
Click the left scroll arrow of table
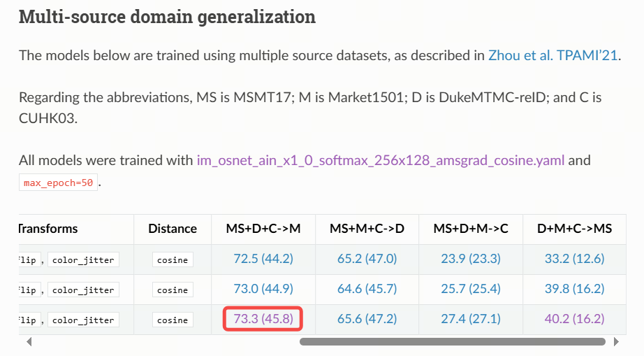[29, 342]
